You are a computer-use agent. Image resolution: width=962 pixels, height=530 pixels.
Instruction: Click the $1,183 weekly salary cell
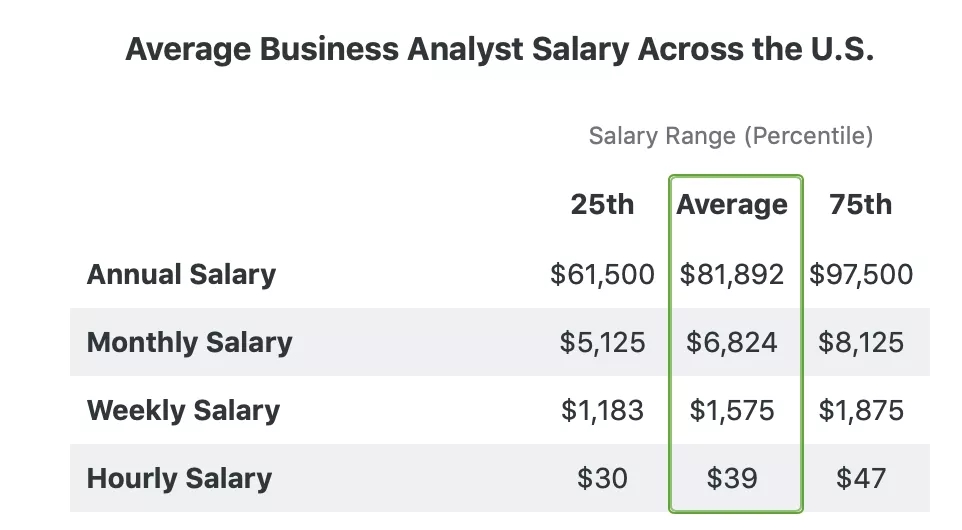tap(602, 411)
